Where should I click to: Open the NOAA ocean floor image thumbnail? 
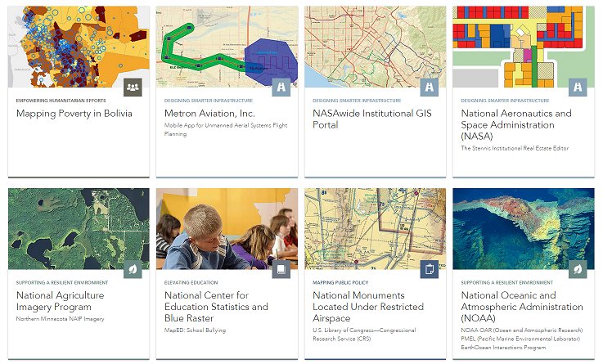pos(524,229)
